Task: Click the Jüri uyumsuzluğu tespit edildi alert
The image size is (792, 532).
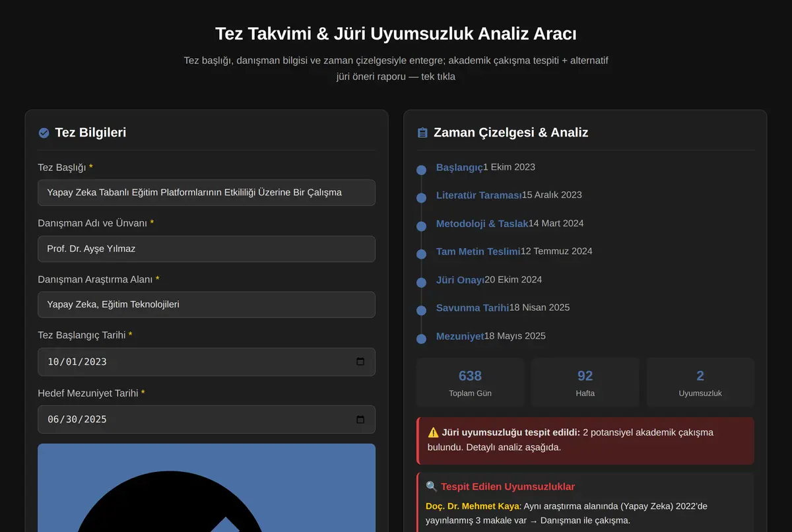Action: pyautogui.click(x=585, y=440)
